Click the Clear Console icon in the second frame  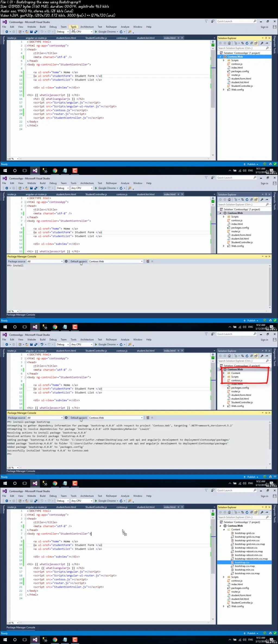click(x=148, y=261)
